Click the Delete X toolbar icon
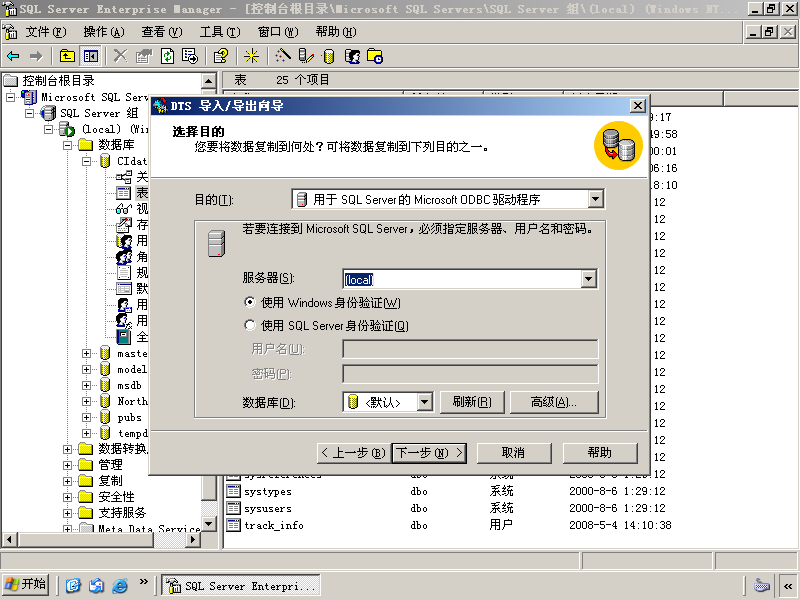Viewport: 800px width, 600px height. (x=120, y=56)
